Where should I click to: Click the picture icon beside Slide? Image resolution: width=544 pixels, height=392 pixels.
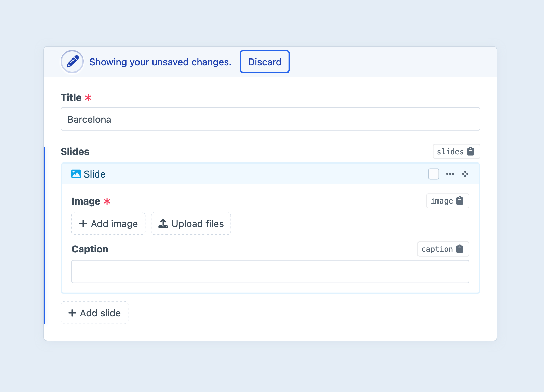click(x=76, y=174)
